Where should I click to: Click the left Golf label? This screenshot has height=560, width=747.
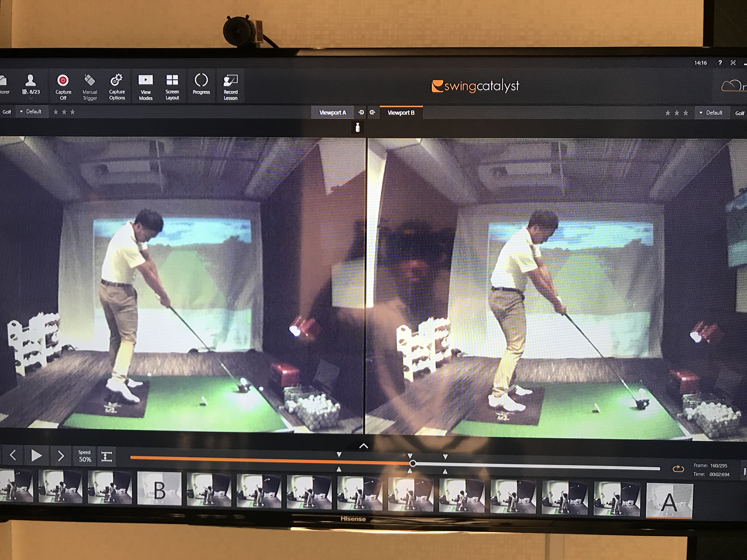tap(7, 112)
